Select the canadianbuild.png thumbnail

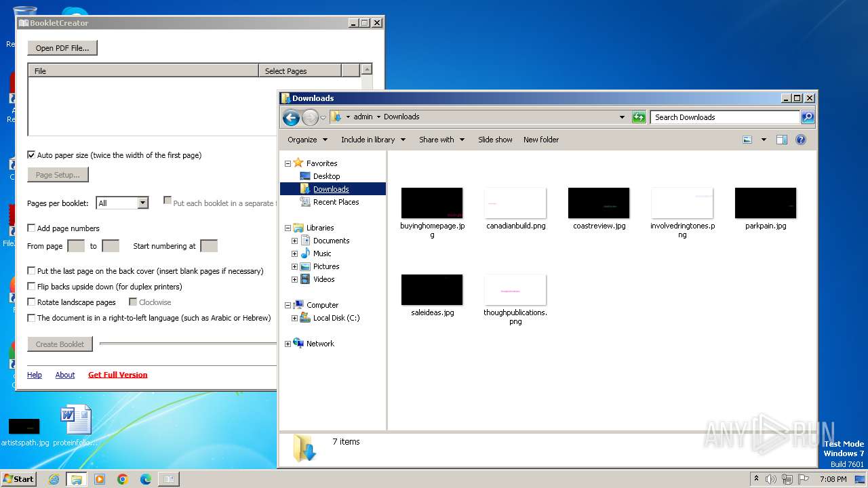point(515,203)
